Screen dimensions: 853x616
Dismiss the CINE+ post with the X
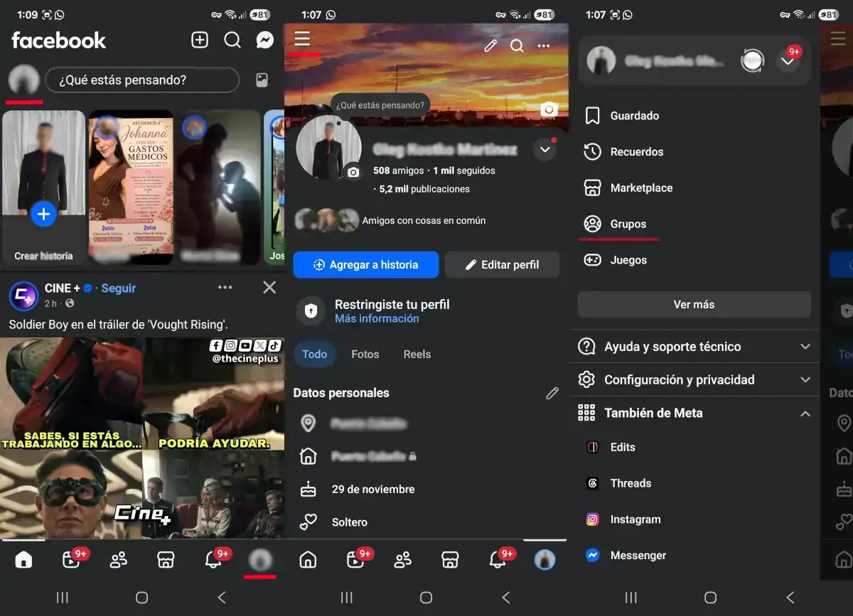[x=269, y=288]
